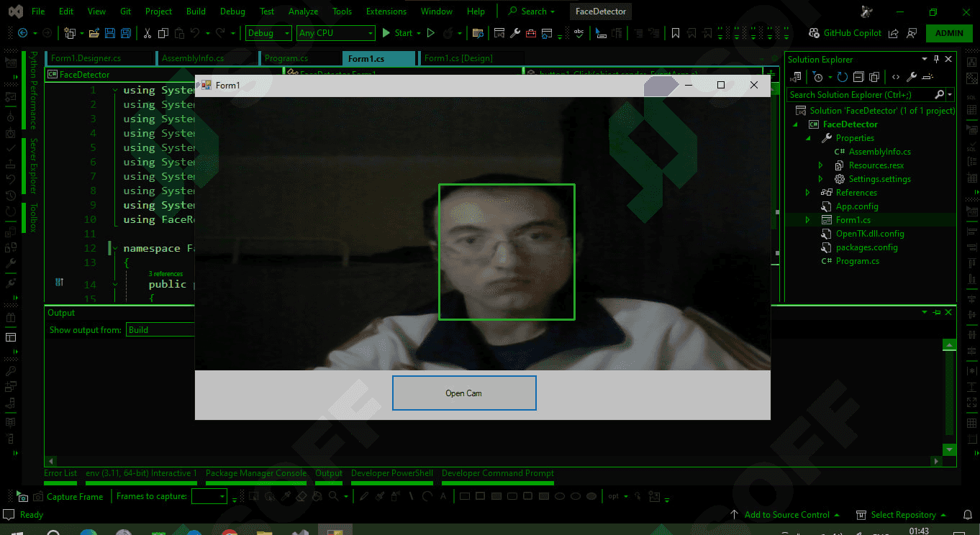
Task: Select Program.cs in Solution Explorer
Action: pyautogui.click(x=857, y=261)
